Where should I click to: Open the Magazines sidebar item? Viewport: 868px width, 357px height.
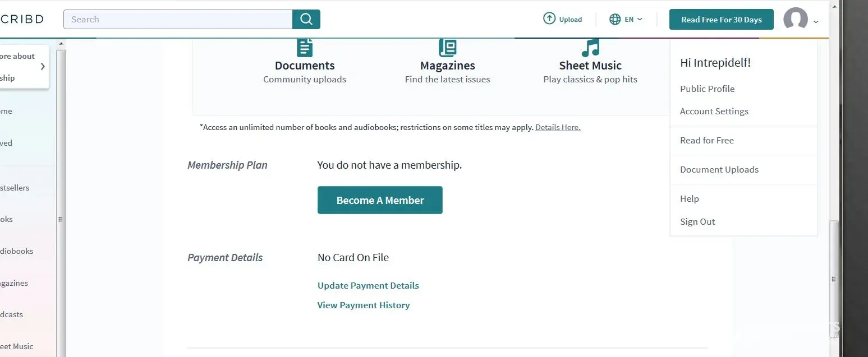tap(14, 283)
